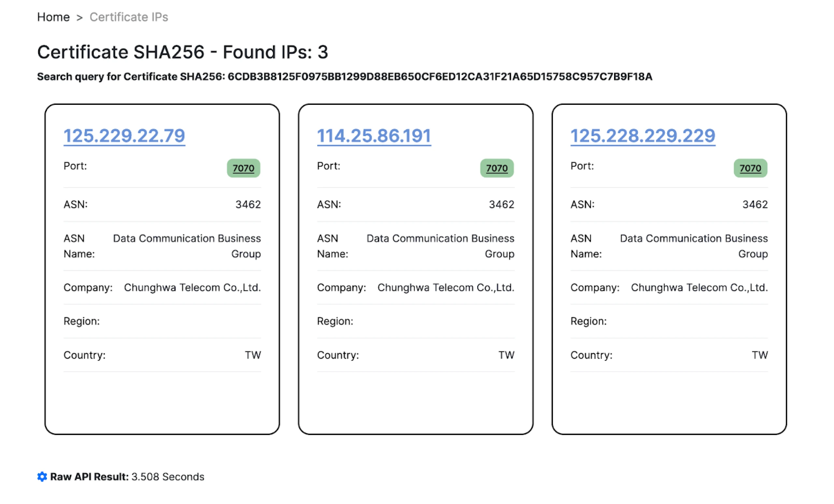Click Data Communication Business Group in 125.228.229.229 card
834x504 pixels.
[x=694, y=246]
